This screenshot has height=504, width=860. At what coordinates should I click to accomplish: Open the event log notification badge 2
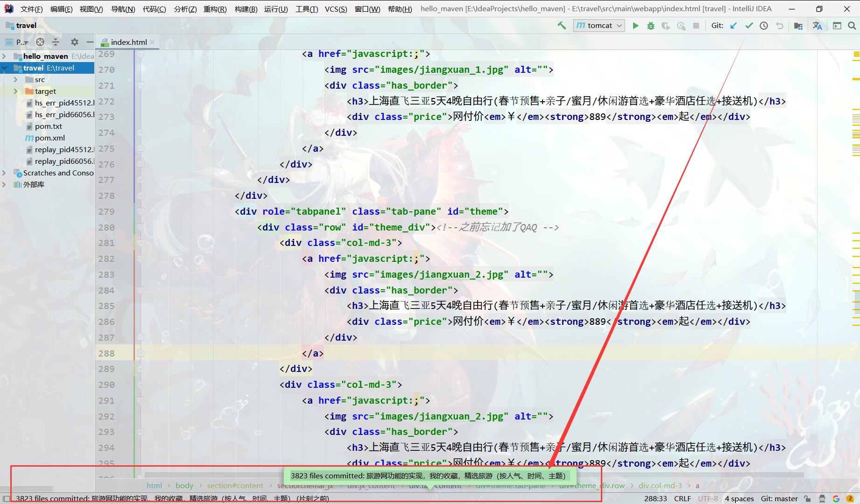point(850,498)
